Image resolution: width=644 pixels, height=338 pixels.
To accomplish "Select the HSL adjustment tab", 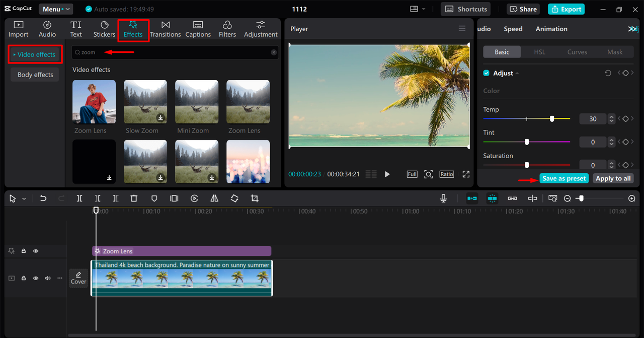I will click(539, 52).
